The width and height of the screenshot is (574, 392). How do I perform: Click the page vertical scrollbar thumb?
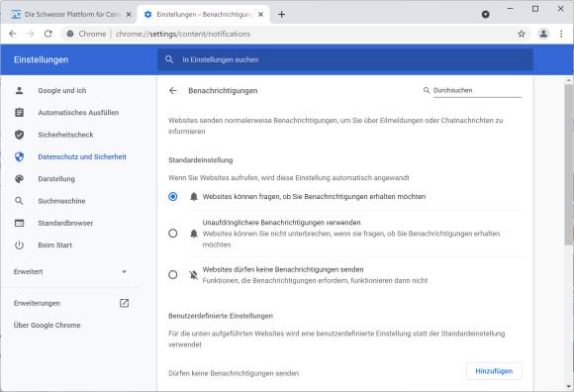point(568,164)
